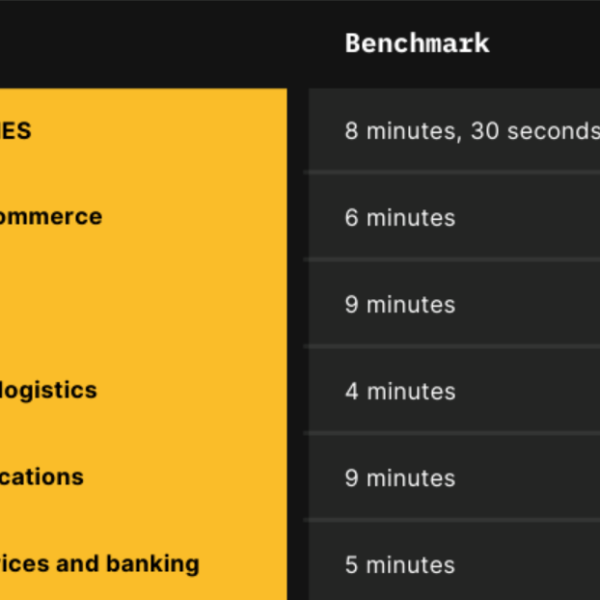This screenshot has width=600, height=600.
Task: Click the "9 minutes" cell under "6 minutes"
Action: pos(454,304)
